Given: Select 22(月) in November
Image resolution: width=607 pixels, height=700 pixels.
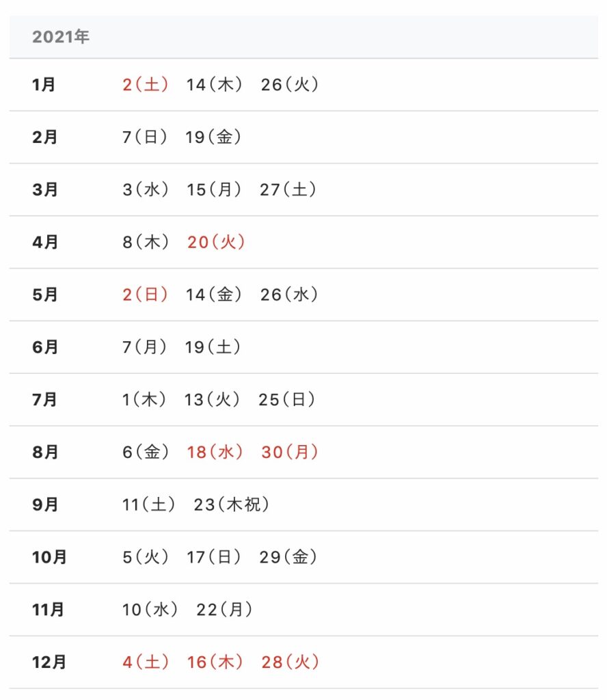Looking at the screenshot, I should (x=224, y=609).
